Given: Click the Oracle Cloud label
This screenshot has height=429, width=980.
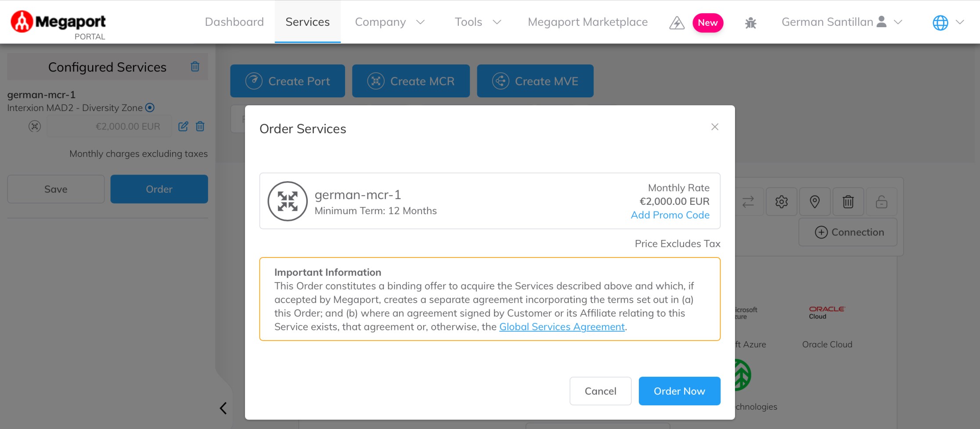Looking at the screenshot, I should pyautogui.click(x=827, y=344).
